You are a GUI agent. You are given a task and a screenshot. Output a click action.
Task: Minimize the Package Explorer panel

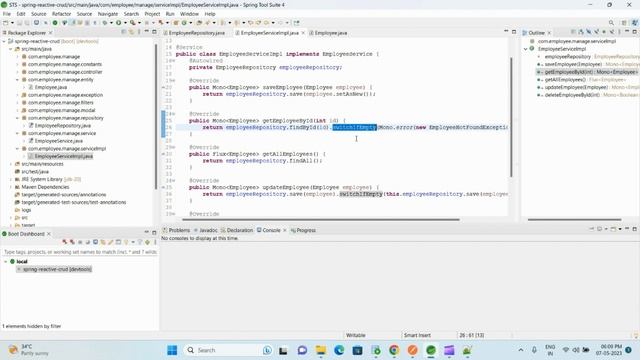pos(147,31)
